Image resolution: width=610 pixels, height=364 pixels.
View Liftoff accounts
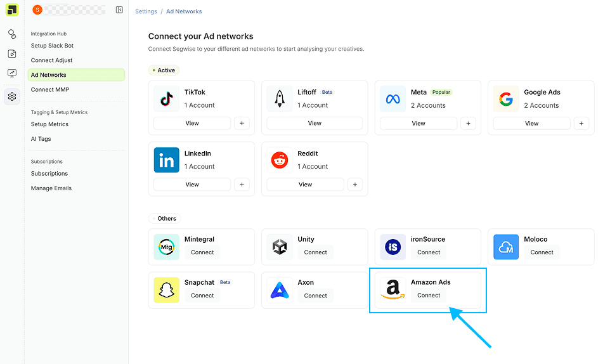tap(315, 123)
